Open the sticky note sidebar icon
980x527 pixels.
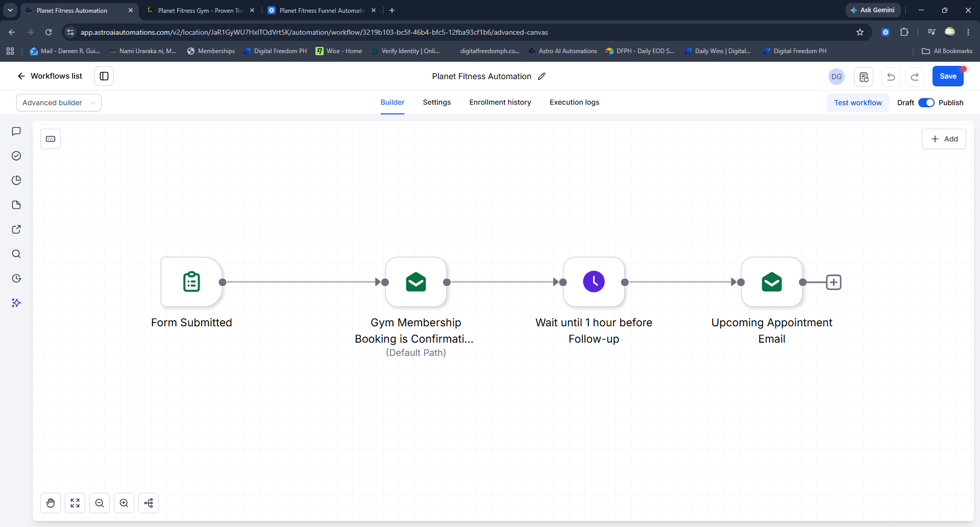(16, 205)
